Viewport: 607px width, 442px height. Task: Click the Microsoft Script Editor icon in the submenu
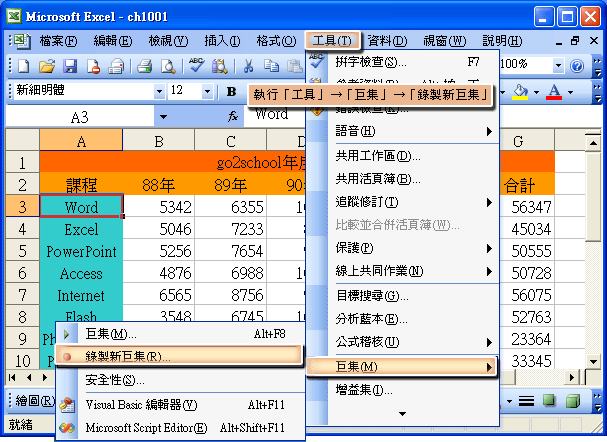pos(67,428)
